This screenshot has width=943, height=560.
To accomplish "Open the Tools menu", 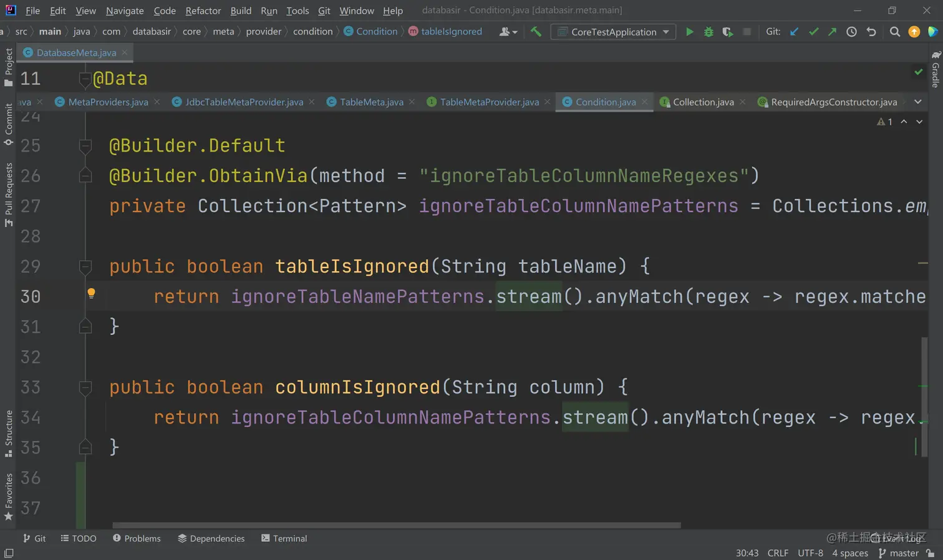I will 297,11.
